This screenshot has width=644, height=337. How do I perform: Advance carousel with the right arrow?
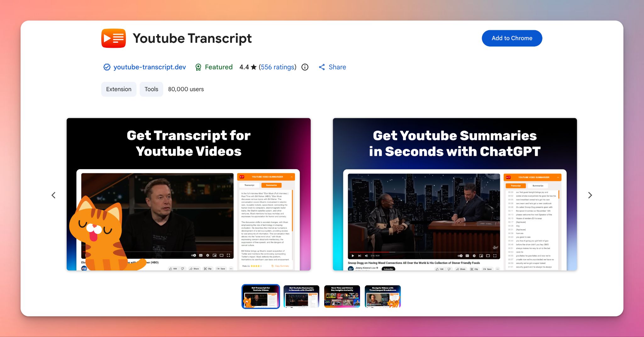590,195
